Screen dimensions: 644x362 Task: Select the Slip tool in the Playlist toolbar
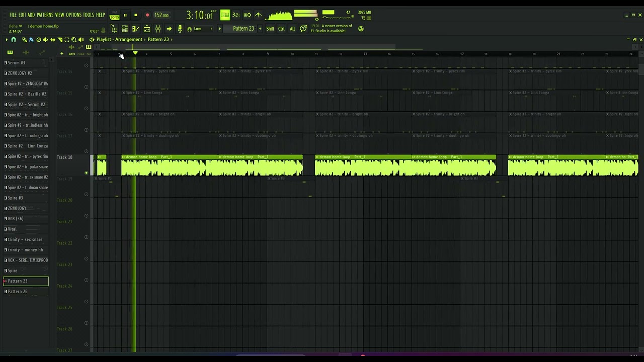(53, 40)
